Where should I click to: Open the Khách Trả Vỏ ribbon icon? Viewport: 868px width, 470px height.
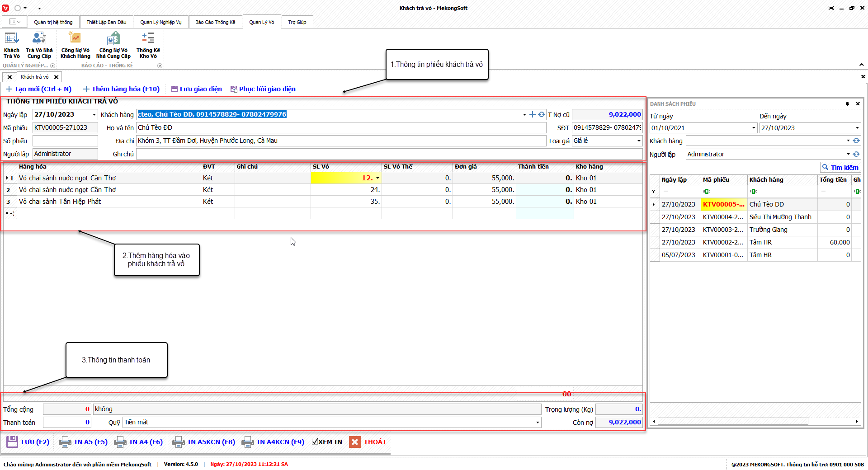12,45
